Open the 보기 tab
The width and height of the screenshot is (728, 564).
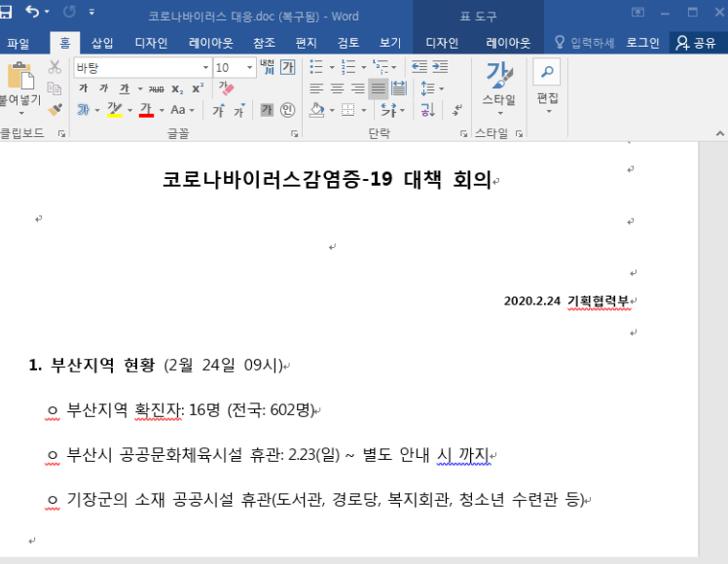tap(390, 43)
